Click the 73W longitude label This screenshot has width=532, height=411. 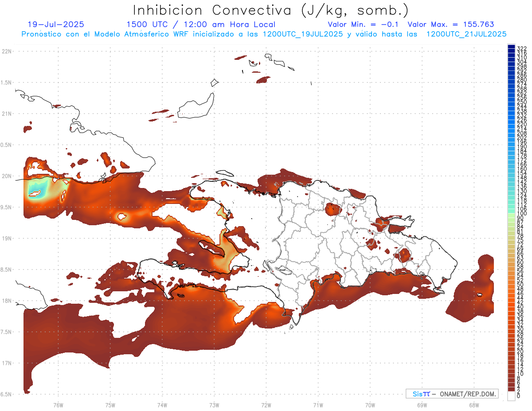[214, 405]
